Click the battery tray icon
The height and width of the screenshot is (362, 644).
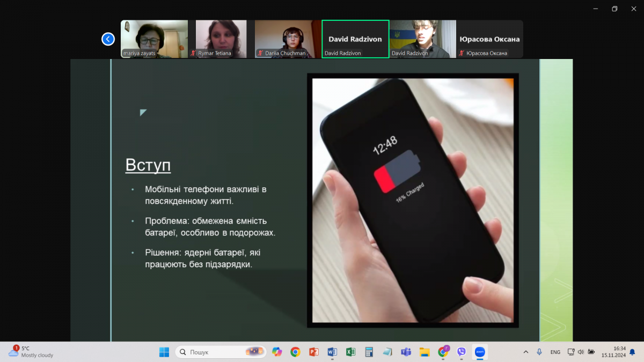(x=591, y=352)
